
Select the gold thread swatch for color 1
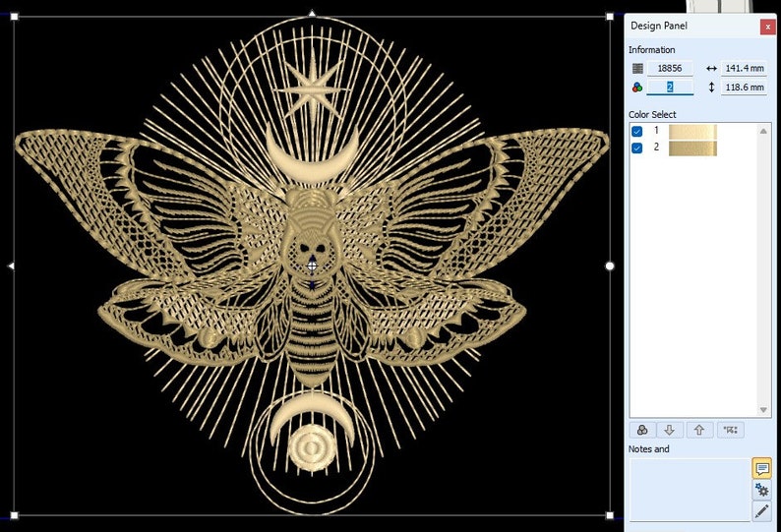(692, 132)
